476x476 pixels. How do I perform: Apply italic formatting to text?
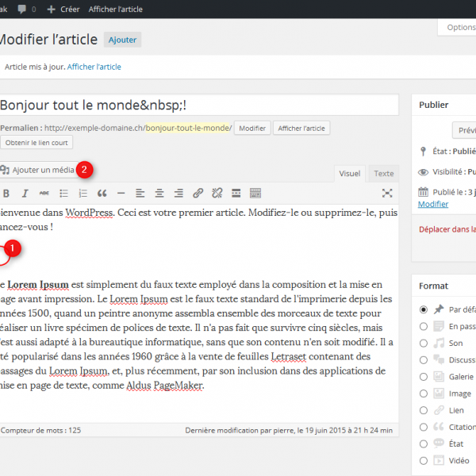click(x=25, y=193)
